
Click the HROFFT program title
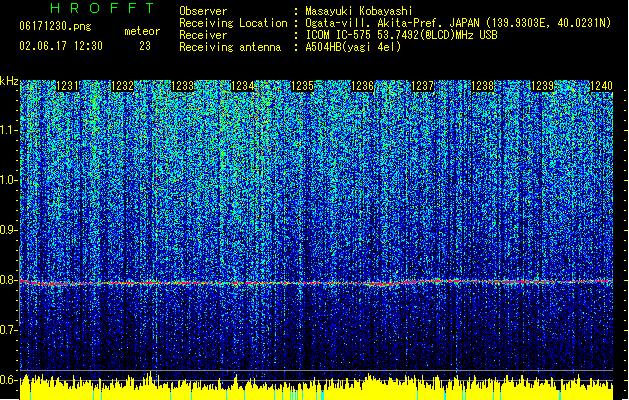click(x=102, y=8)
